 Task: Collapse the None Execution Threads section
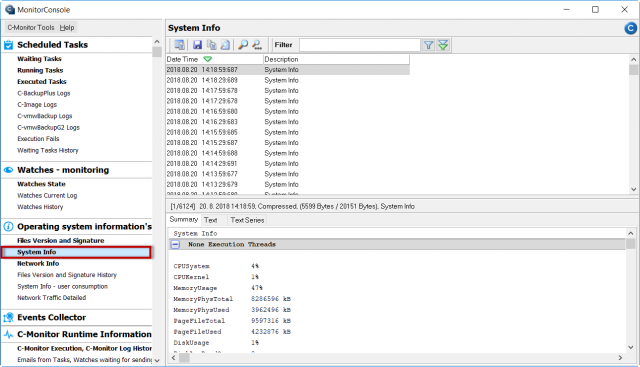coord(175,245)
